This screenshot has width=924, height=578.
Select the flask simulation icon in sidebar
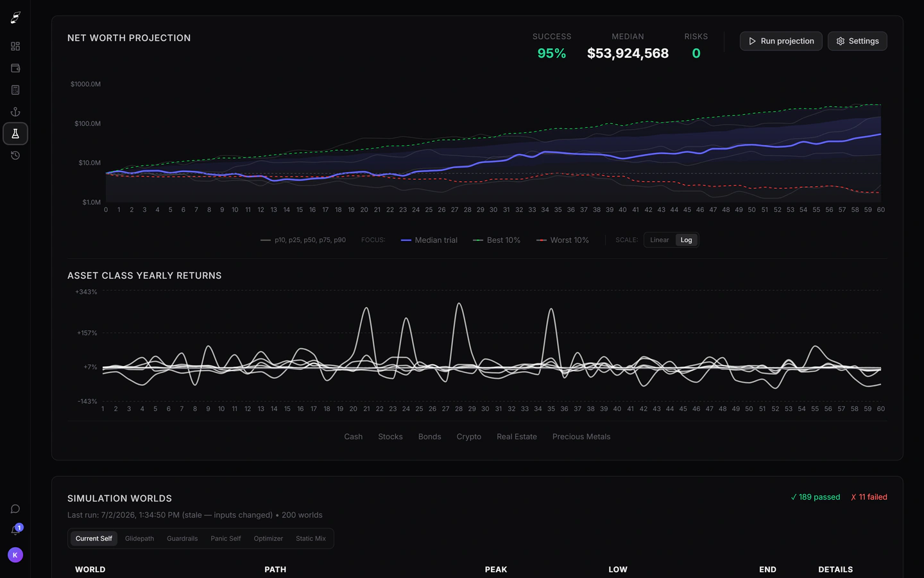click(15, 134)
